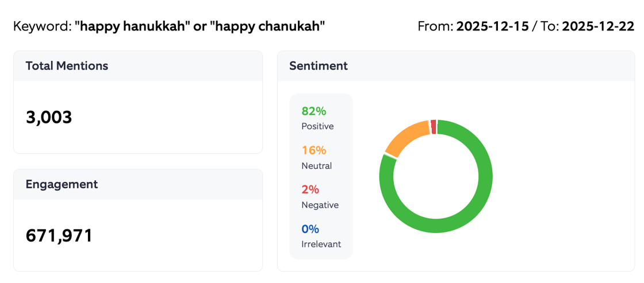Click the "happy chanukah" keyword text
The height and width of the screenshot is (283, 644).
[269, 26]
